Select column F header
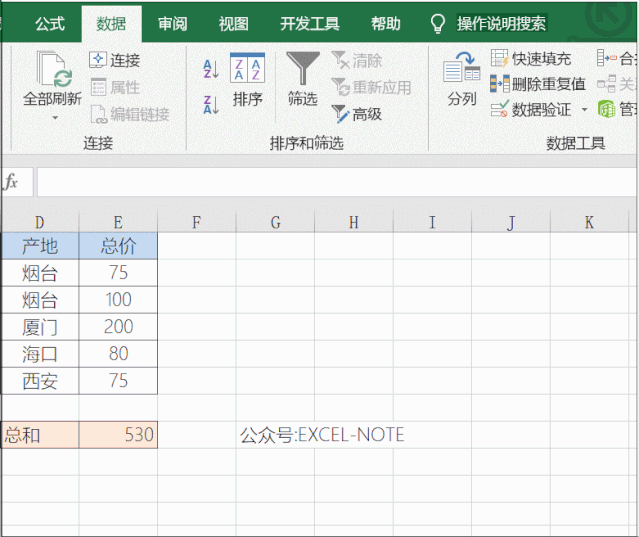 tap(196, 222)
